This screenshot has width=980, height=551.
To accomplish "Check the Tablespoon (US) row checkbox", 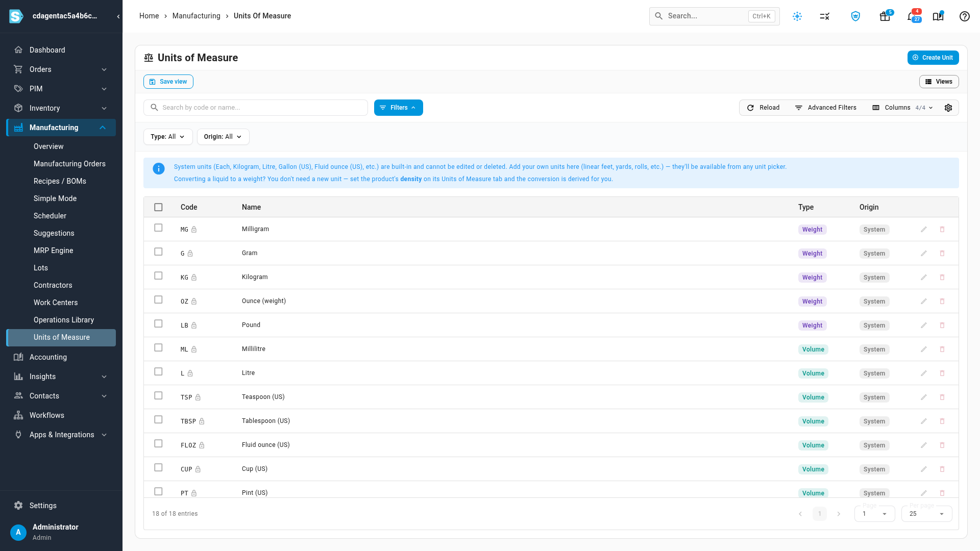I will point(158,420).
